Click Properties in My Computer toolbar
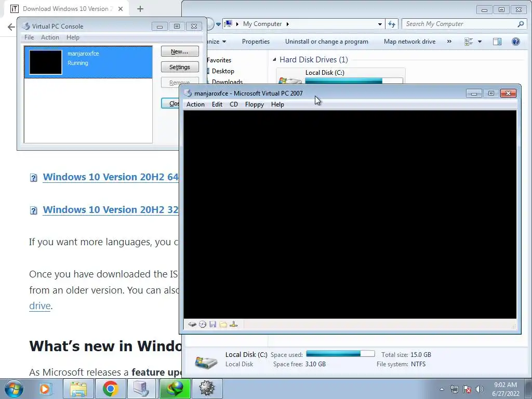This screenshot has width=532, height=399. coord(256,42)
